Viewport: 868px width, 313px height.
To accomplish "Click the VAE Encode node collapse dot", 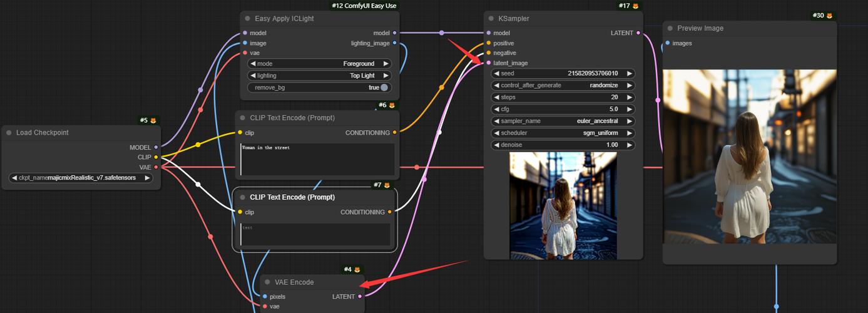I will [x=267, y=282].
